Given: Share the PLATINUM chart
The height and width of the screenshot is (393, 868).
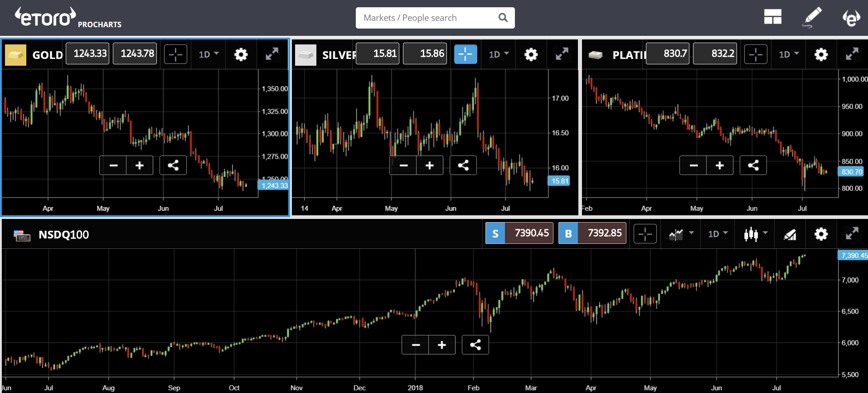Looking at the screenshot, I should tap(753, 165).
